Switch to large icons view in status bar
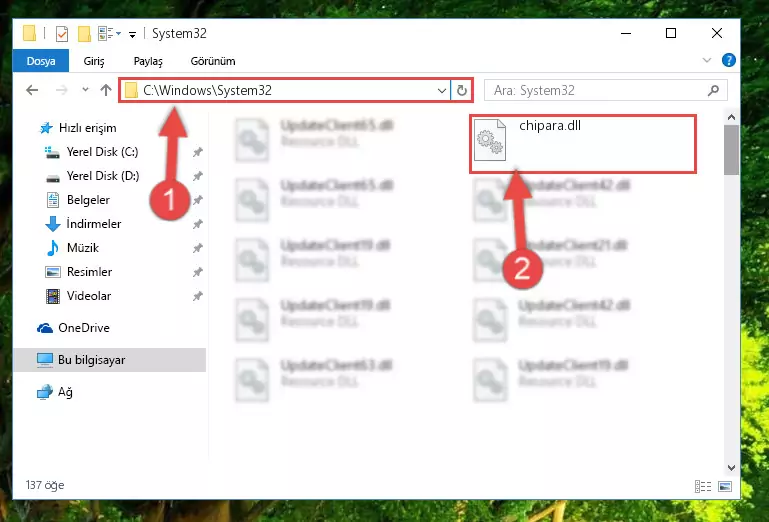The width and height of the screenshot is (769, 522). tap(725, 486)
